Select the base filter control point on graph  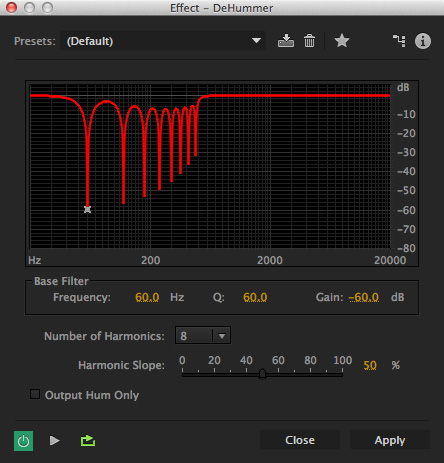click(87, 209)
